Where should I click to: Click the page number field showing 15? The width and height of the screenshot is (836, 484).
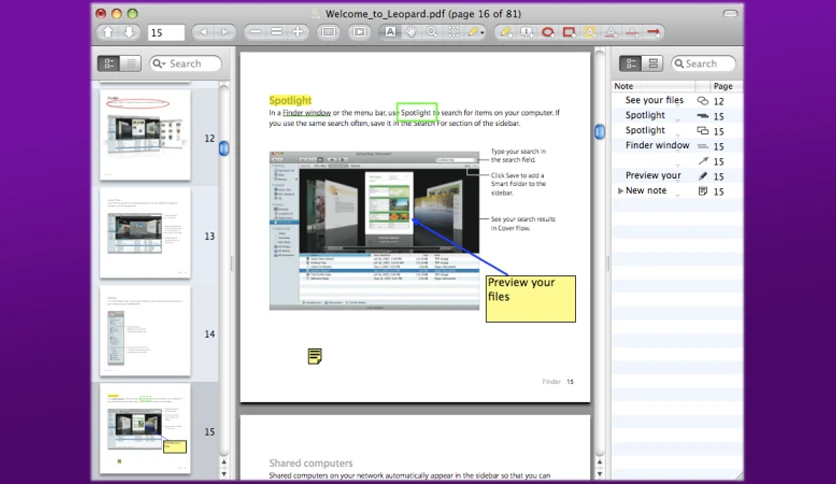point(166,33)
